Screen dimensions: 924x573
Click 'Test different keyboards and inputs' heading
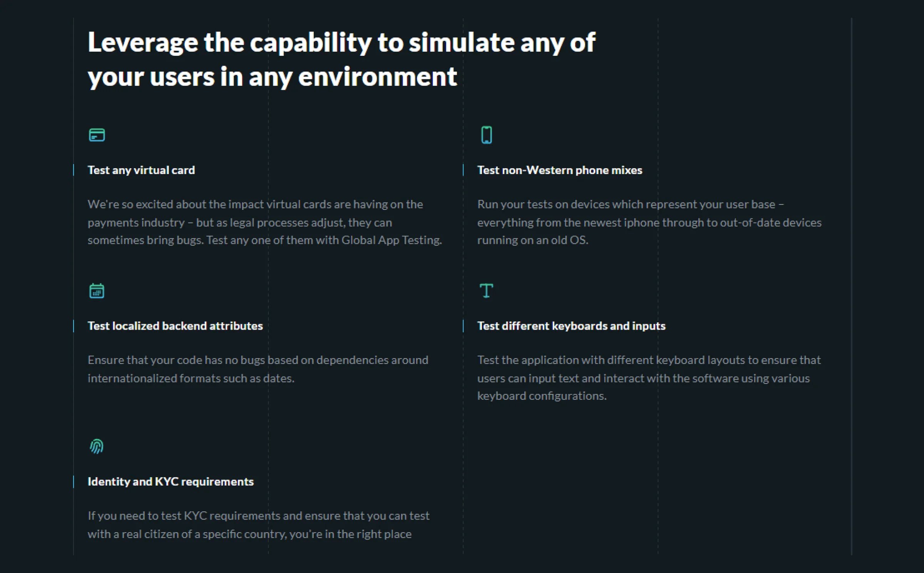(571, 326)
